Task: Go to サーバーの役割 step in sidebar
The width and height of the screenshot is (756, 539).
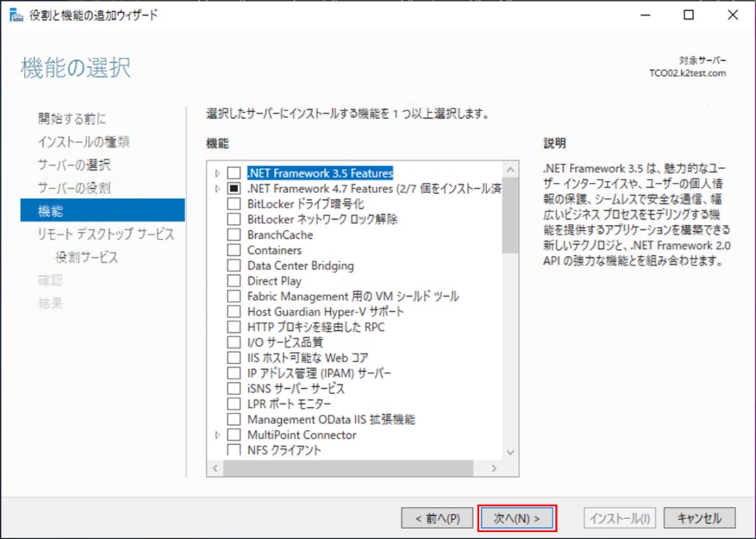Action: pos(74,188)
